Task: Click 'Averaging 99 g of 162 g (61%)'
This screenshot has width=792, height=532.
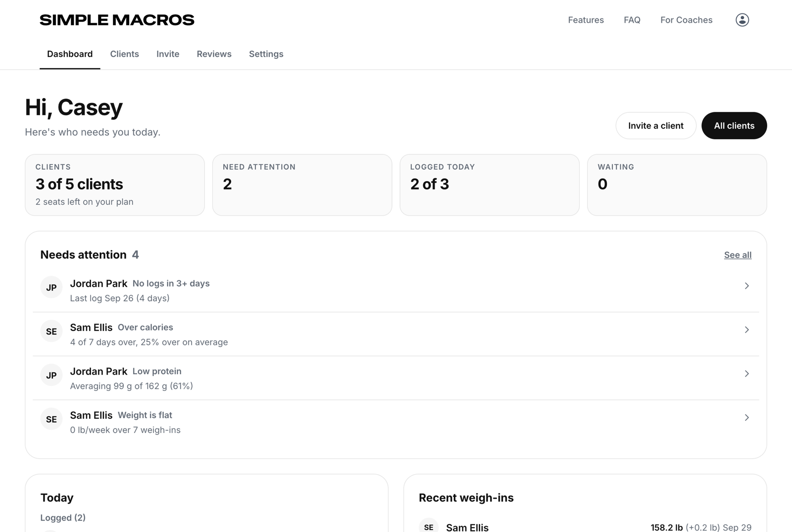Action: (132, 386)
